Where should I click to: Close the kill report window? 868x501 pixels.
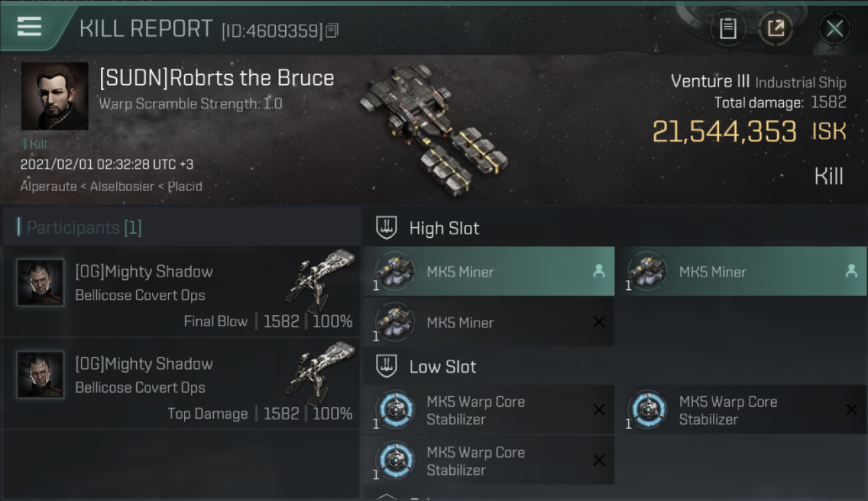(835, 28)
